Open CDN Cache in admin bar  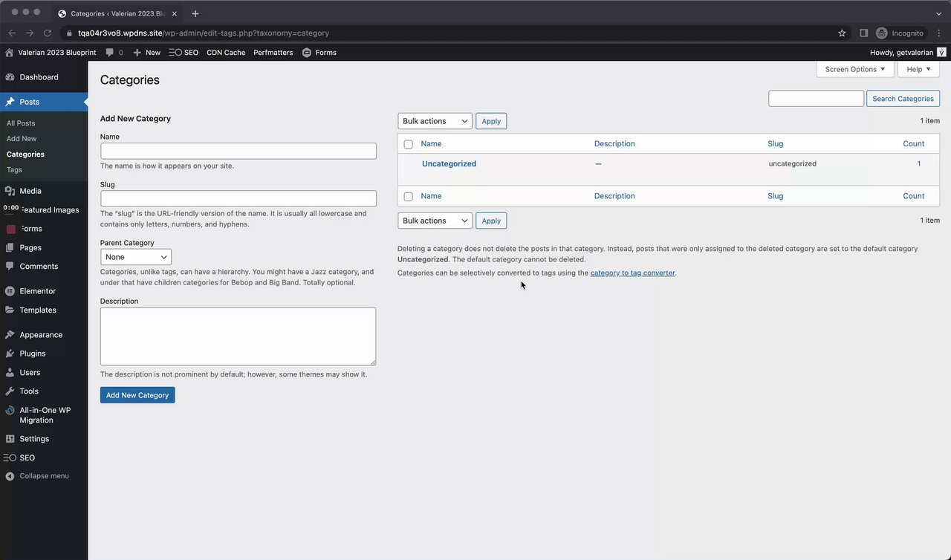(226, 53)
